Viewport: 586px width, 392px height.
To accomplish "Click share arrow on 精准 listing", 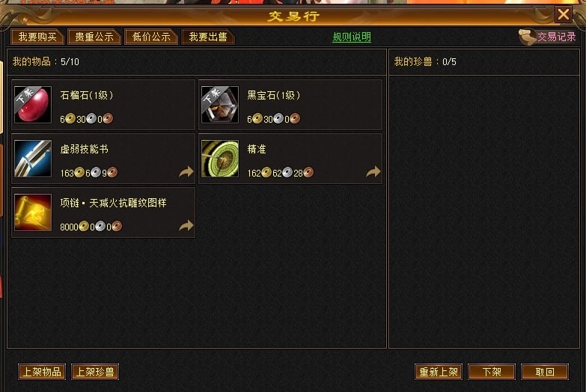I will (373, 171).
